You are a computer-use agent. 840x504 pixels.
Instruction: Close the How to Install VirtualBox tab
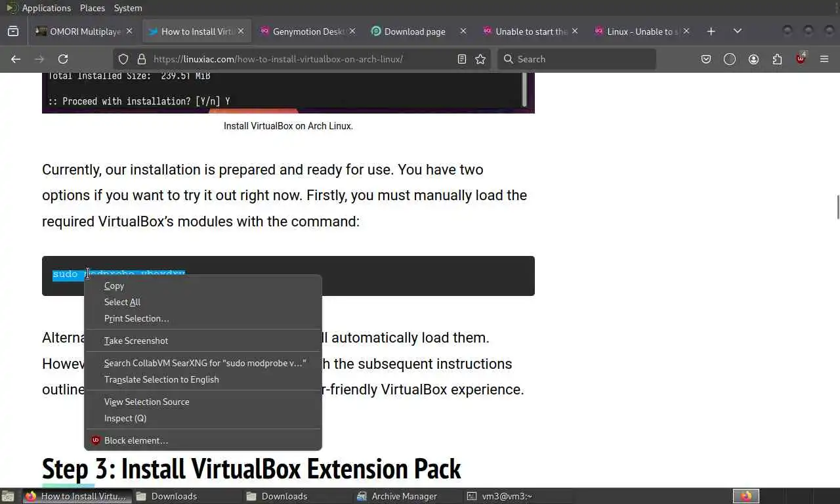(x=241, y=31)
